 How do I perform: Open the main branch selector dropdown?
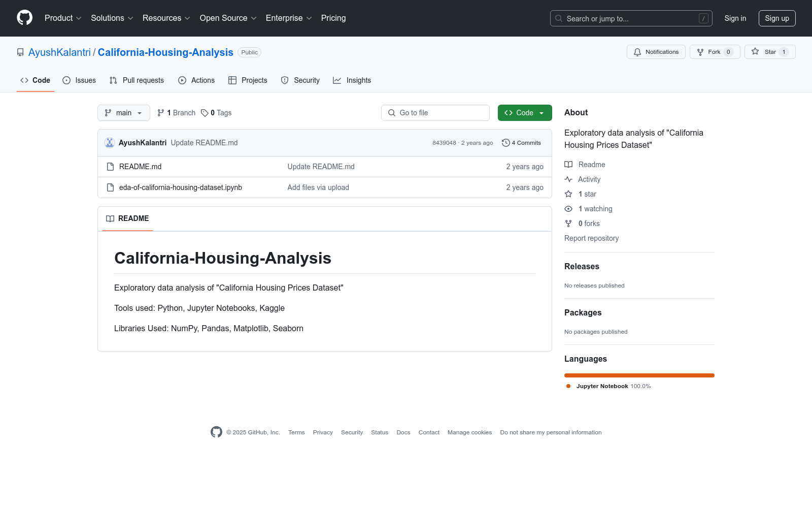[x=124, y=113]
